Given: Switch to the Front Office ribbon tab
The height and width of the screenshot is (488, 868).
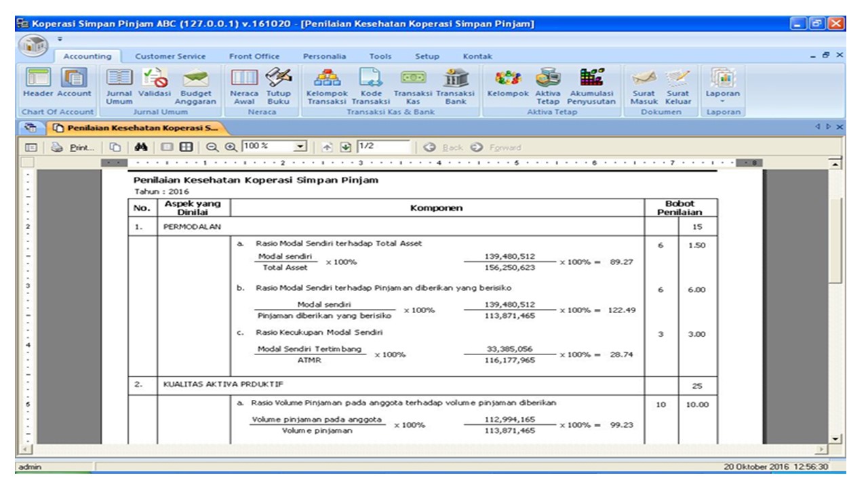Looking at the screenshot, I should pos(254,57).
